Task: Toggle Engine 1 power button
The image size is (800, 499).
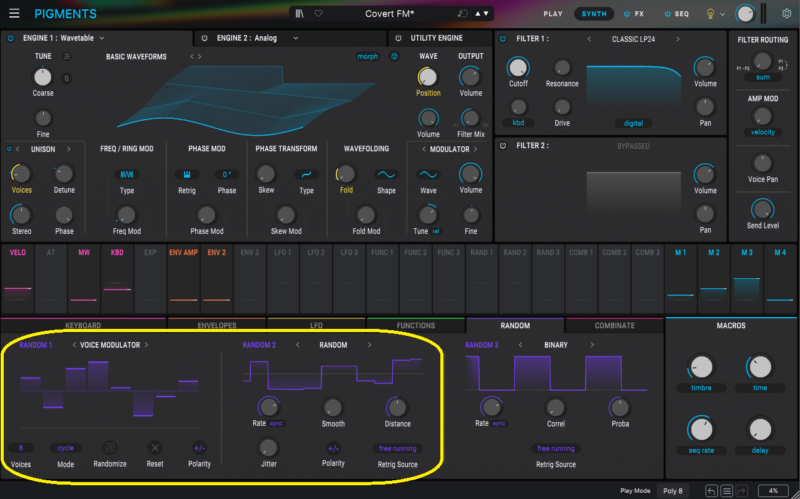Action: pos(11,38)
